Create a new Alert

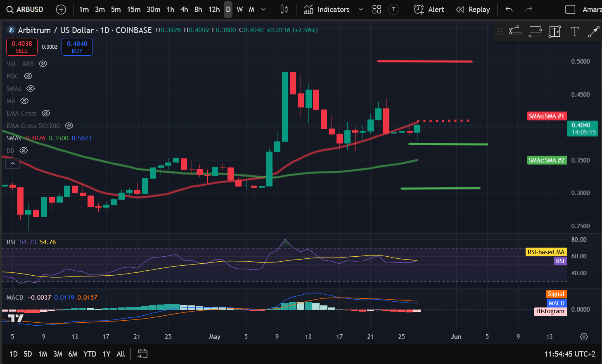429,9
